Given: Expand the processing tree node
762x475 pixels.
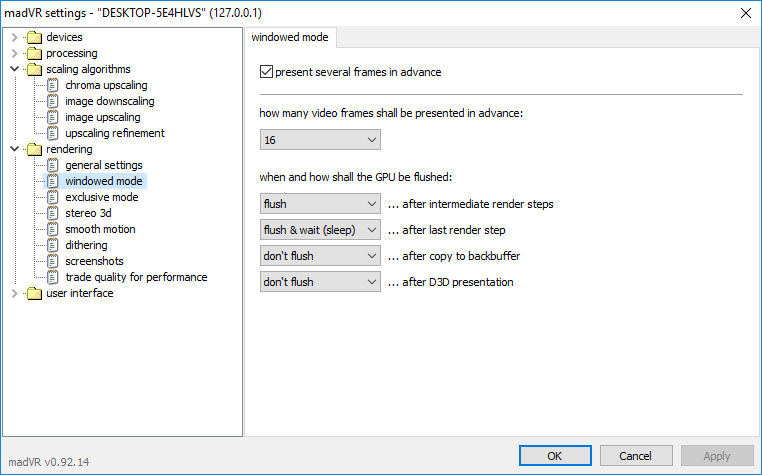Looking at the screenshot, I should [x=15, y=53].
